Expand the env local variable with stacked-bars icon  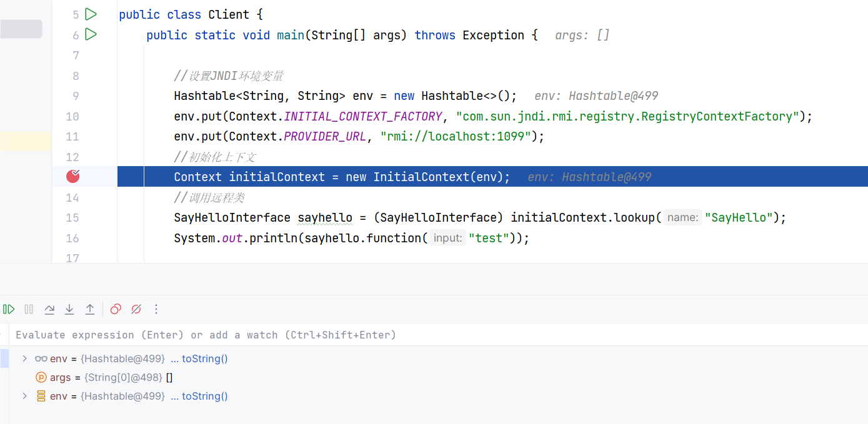pos(24,396)
